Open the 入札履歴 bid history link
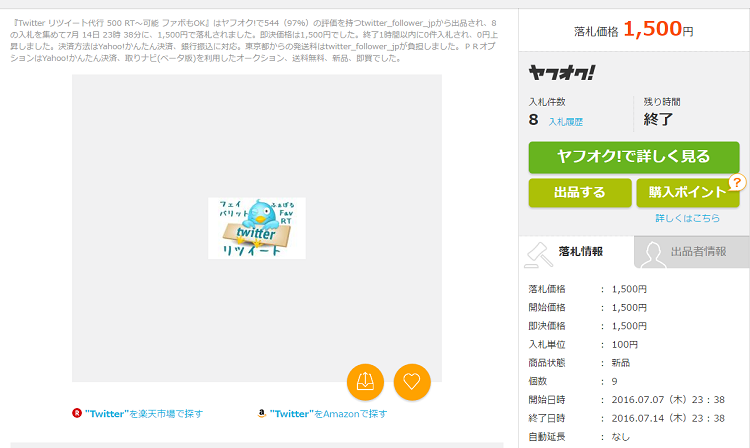The height and width of the screenshot is (448, 750). (x=565, y=121)
